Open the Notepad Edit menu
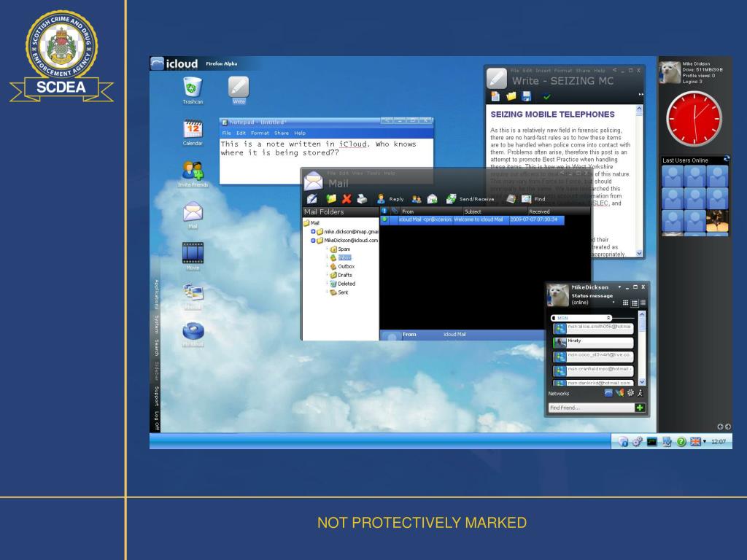 pos(241,133)
